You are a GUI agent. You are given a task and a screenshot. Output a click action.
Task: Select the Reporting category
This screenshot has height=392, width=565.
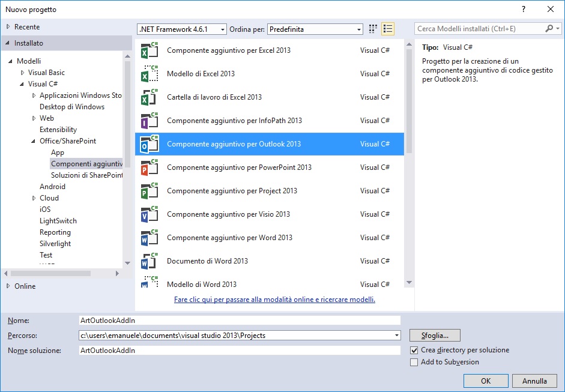tap(55, 232)
